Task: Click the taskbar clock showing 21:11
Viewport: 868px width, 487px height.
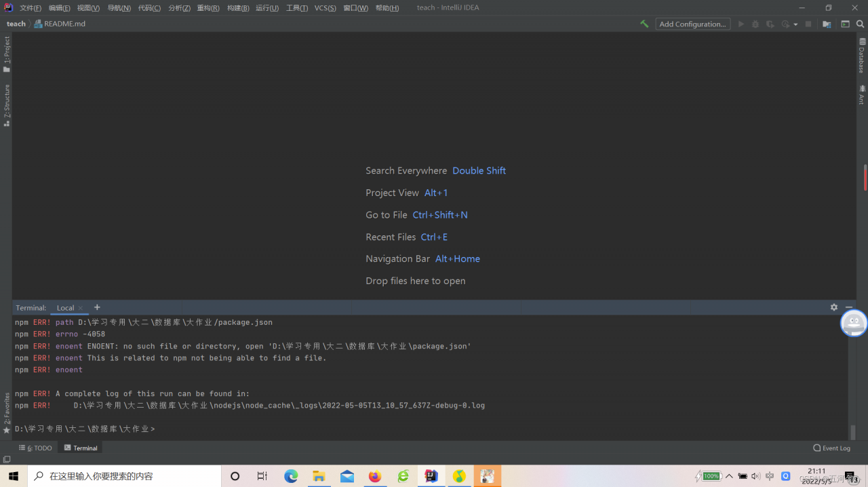Action: (817, 475)
